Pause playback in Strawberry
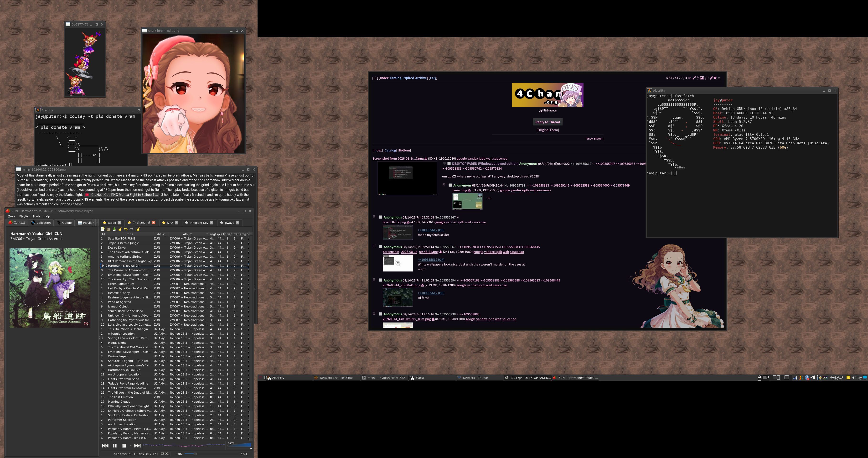Image resolution: width=868 pixels, height=458 pixels. [114, 446]
